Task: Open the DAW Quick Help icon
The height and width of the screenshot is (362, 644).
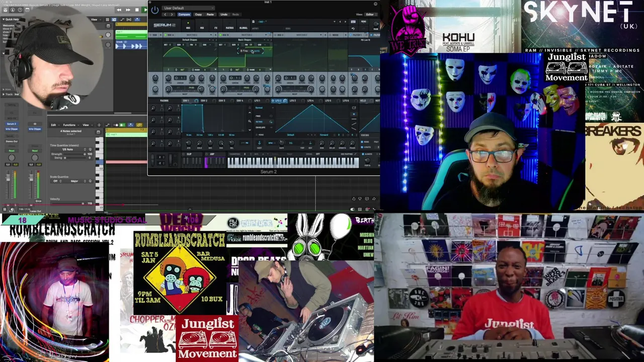Action: (x=20, y=10)
